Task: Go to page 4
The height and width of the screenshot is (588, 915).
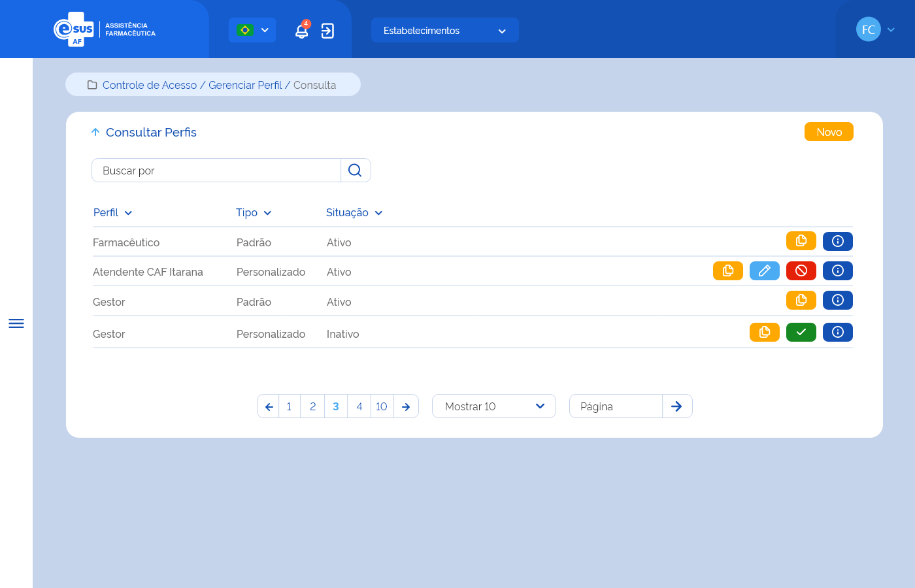Action: click(359, 406)
